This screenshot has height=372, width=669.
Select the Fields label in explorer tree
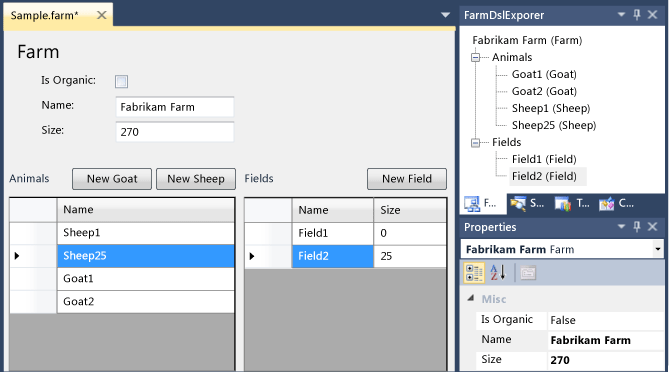point(506,142)
